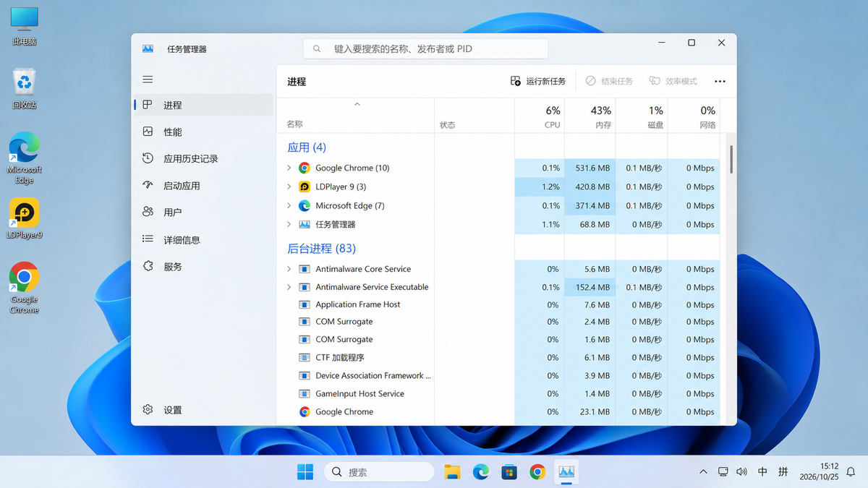Click 运行新任务 button
868x488 pixels.
tap(538, 82)
